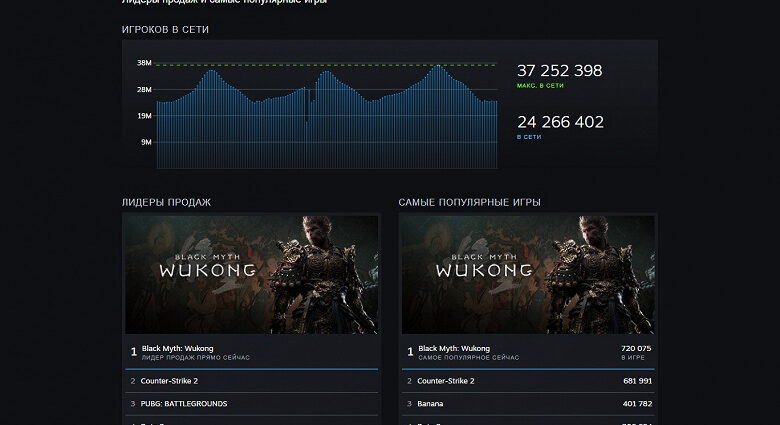Click the 681 991 player count
The width and height of the screenshot is (780, 425).
coord(637,381)
